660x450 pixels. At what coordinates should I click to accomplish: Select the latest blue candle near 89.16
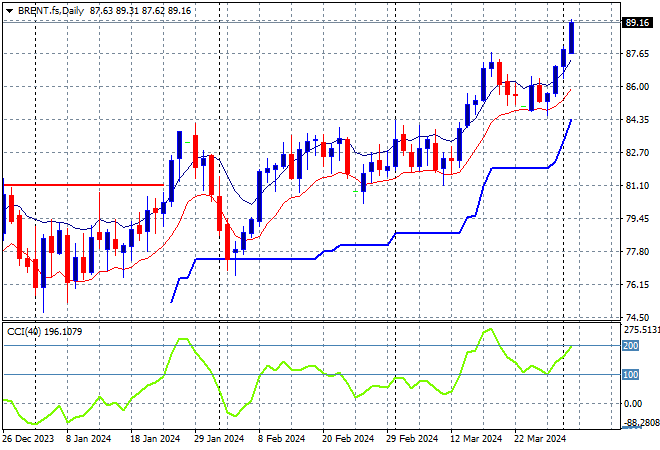[x=572, y=37]
